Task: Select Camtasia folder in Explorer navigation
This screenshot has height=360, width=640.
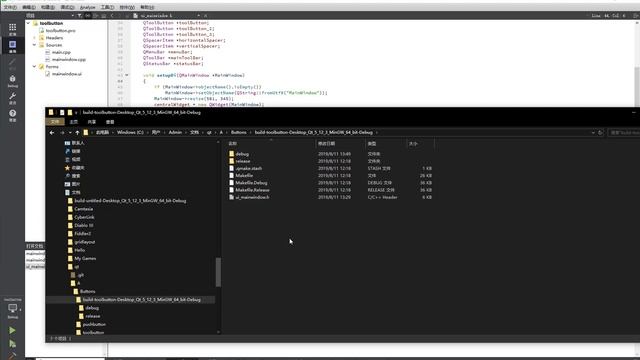Action: [x=83, y=209]
